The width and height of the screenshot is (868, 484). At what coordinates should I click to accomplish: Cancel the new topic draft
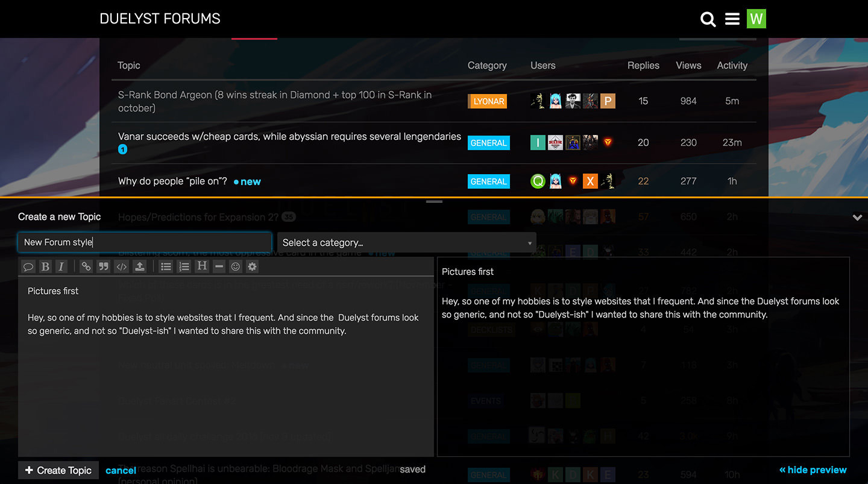pos(121,470)
